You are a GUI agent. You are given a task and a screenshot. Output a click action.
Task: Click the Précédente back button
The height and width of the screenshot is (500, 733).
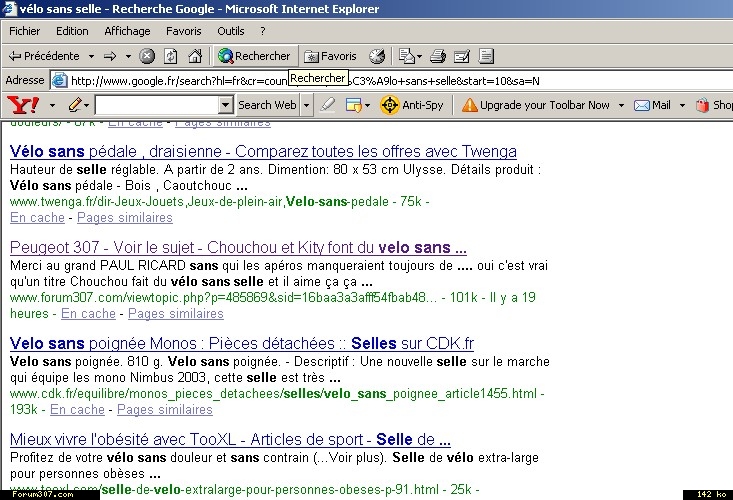coord(44,56)
